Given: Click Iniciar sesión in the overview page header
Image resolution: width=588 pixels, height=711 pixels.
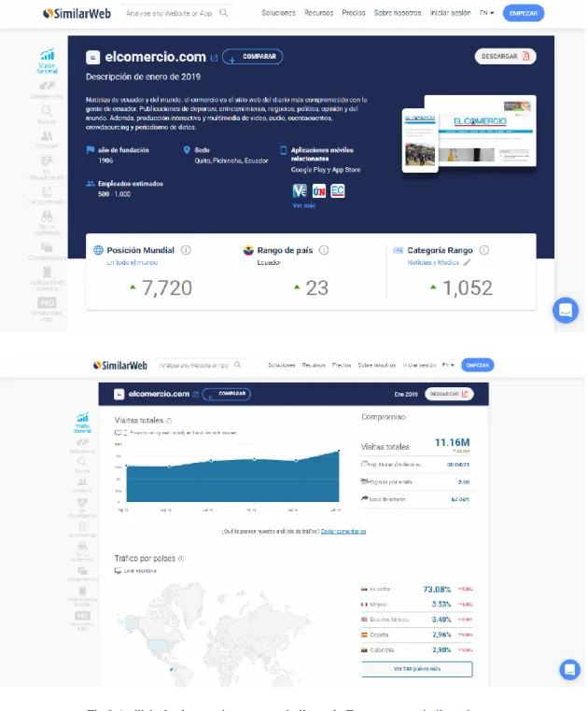Looking at the screenshot, I should click(x=451, y=13).
